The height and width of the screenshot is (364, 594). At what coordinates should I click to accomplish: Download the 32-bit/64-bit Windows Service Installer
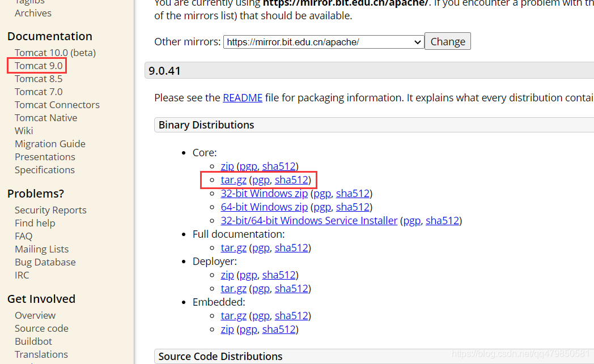click(x=309, y=221)
